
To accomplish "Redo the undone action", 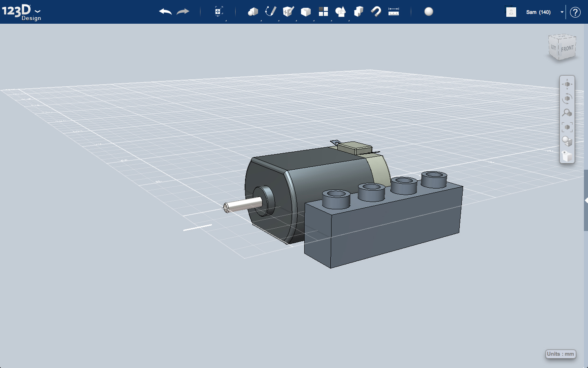I will [x=183, y=11].
